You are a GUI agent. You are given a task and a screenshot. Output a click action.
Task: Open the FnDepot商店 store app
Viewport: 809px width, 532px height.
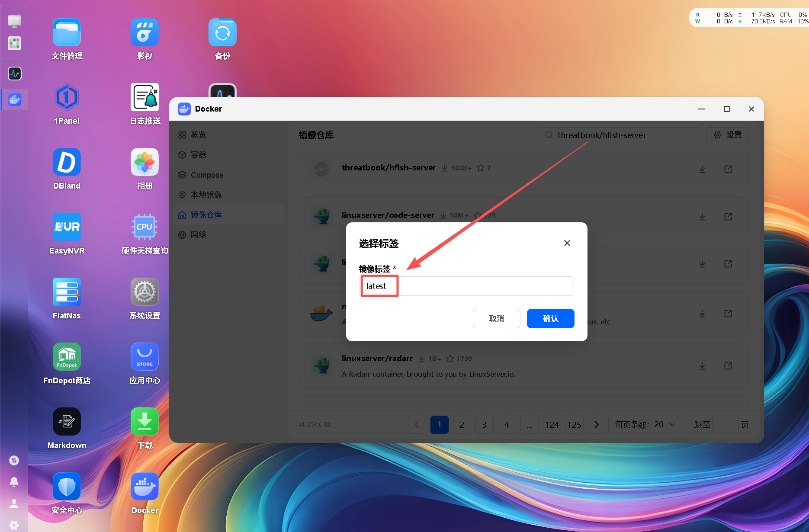67,357
